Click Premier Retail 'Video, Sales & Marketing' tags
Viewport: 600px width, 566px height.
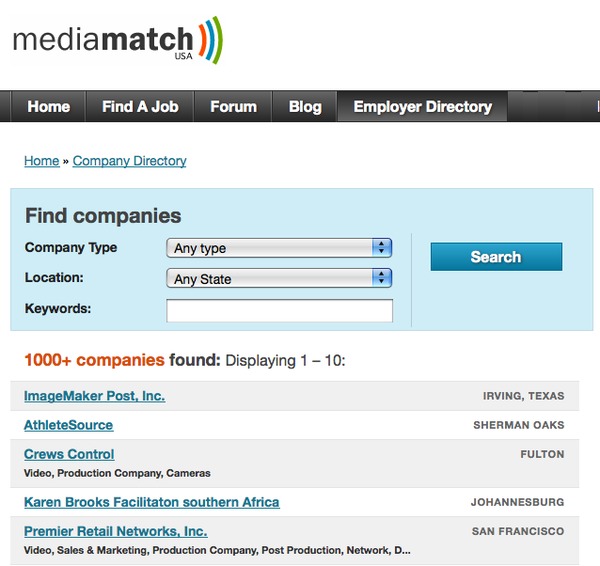click(217, 550)
